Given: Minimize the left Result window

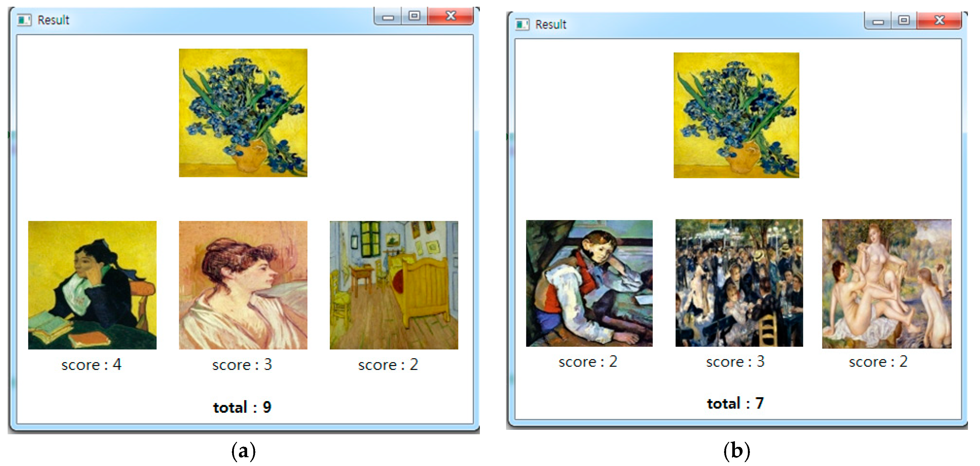Looking at the screenshot, I should [388, 16].
